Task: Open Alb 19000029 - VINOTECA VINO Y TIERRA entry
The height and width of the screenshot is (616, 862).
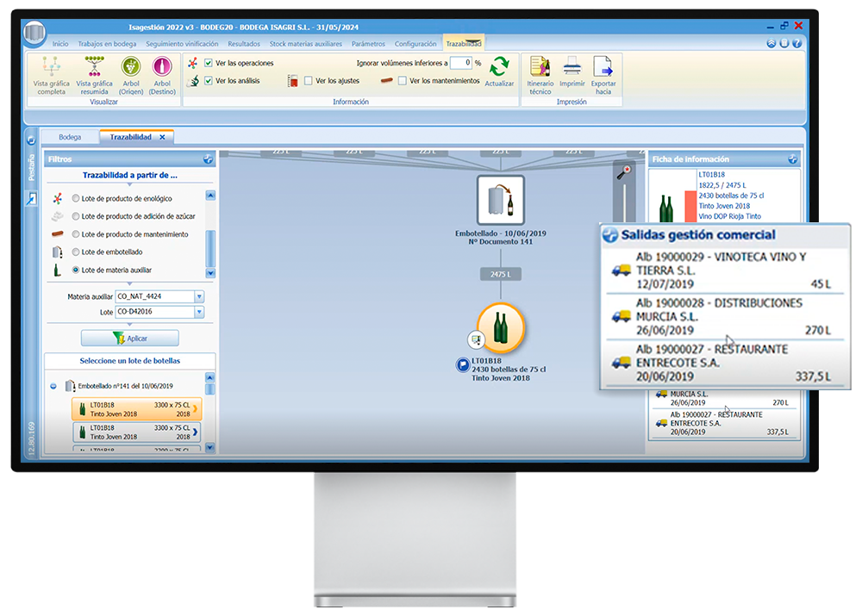Action: (x=725, y=271)
